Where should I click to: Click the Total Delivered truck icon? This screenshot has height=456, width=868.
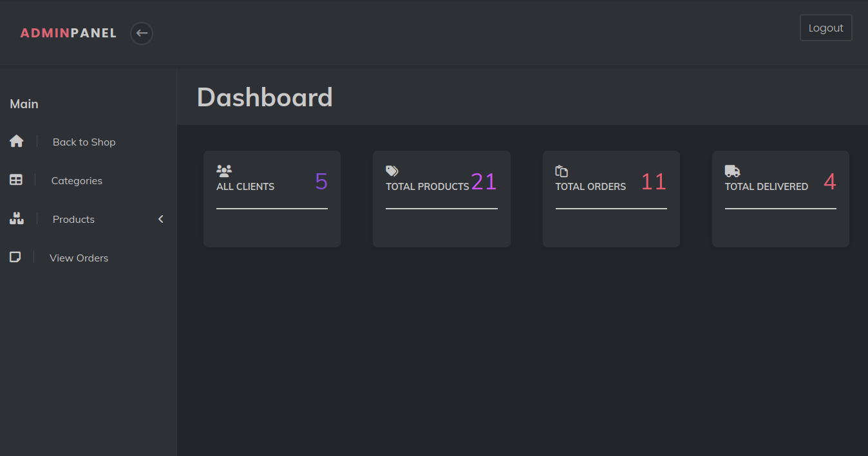[x=732, y=171]
